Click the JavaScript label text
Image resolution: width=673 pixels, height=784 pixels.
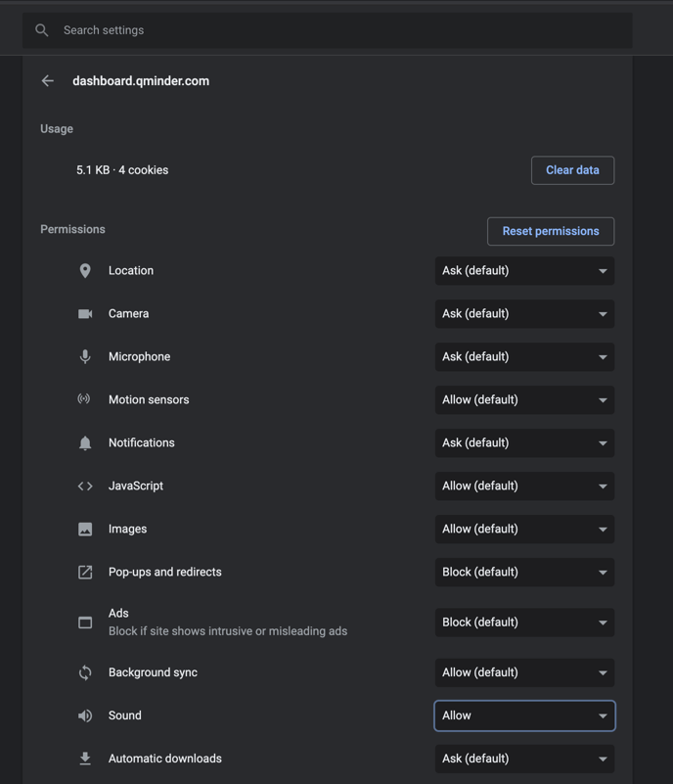point(136,485)
